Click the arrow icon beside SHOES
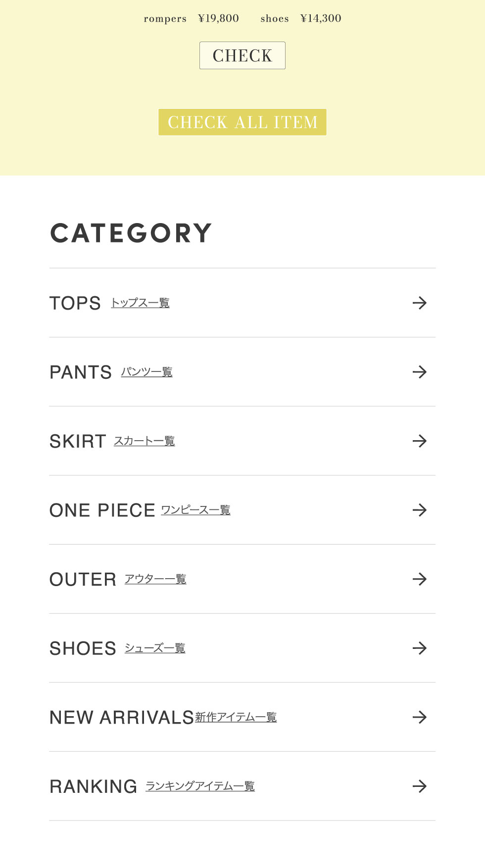 (419, 648)
